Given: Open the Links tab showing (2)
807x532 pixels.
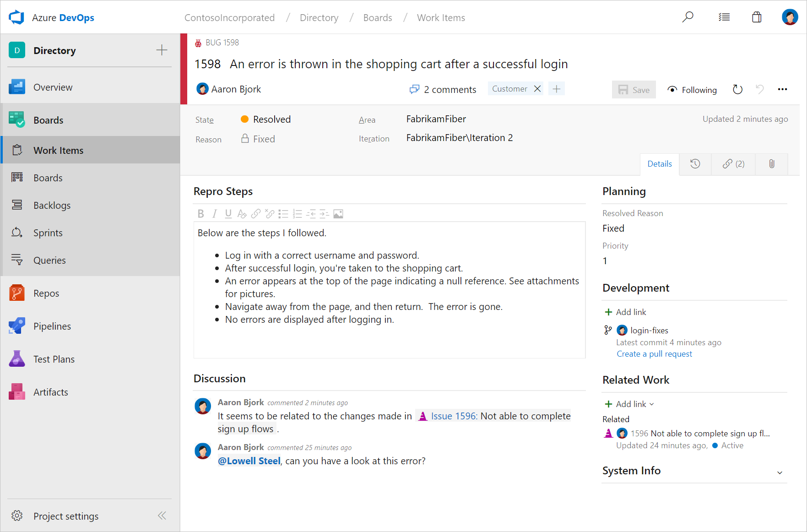Looking at the screenshot, I should tap(733, 164).
